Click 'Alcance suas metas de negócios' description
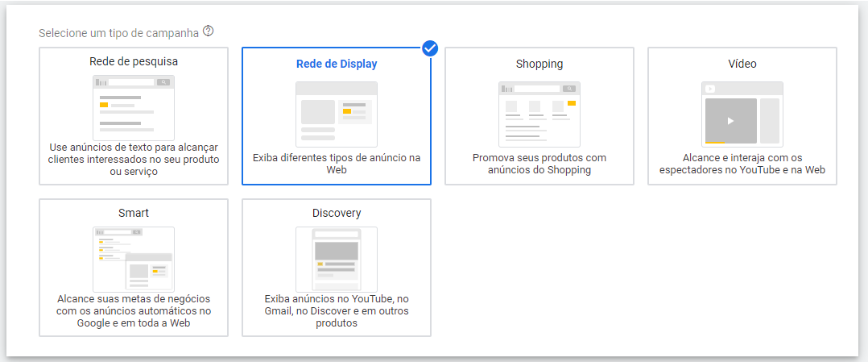 pos(134,311)
